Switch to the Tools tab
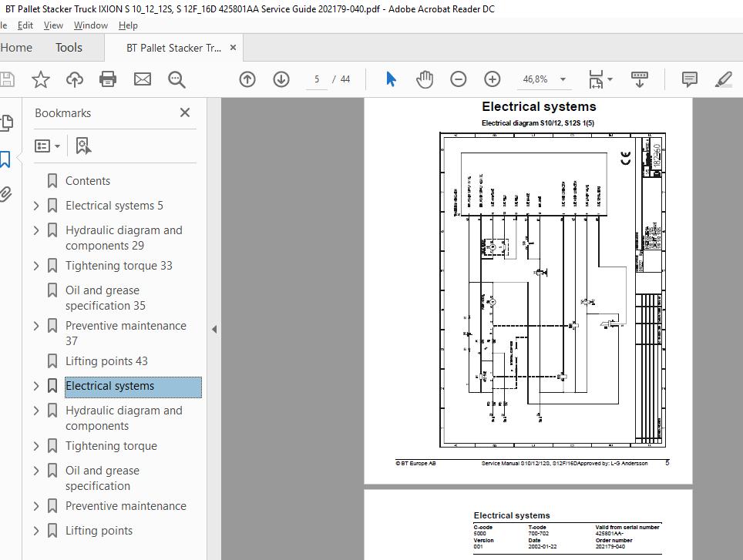This screenshot has height=560, width=743. point(69,47)
